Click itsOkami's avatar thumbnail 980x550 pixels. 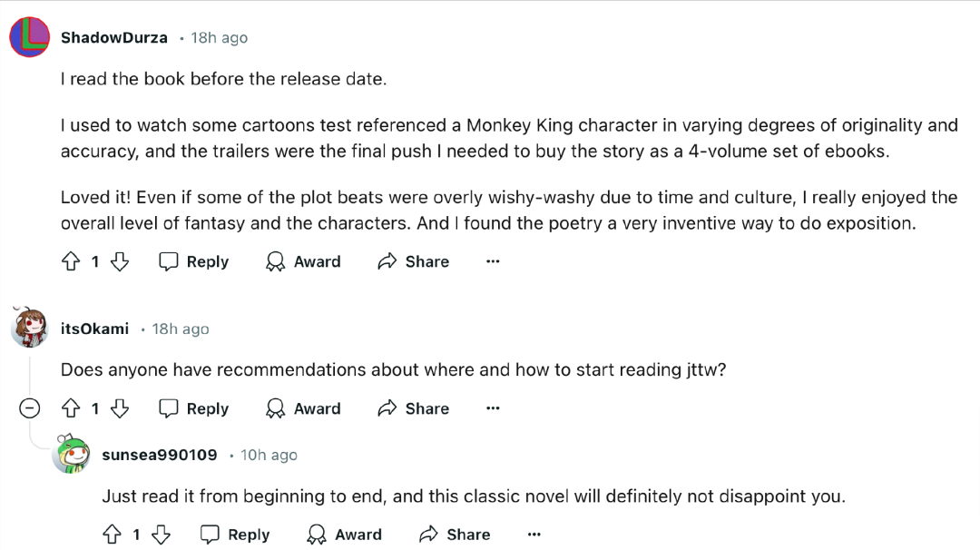tap(29, 327)
